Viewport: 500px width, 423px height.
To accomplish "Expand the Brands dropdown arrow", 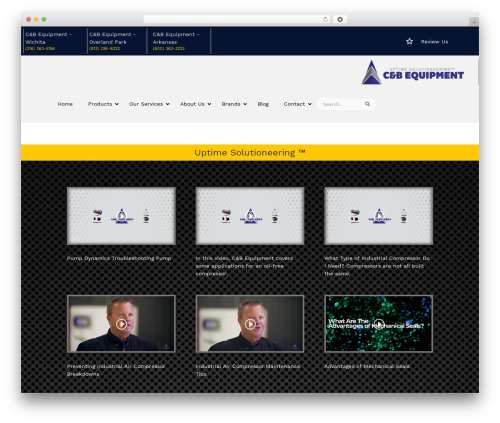I will pyautogui.click(x=245, y=104).
